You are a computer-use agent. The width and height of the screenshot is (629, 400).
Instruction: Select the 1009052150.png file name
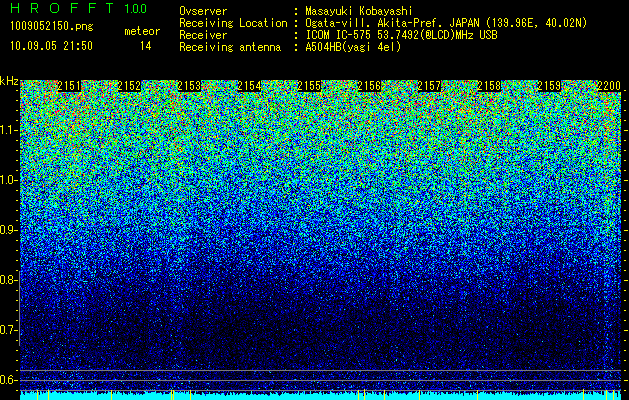pos(51,26)
